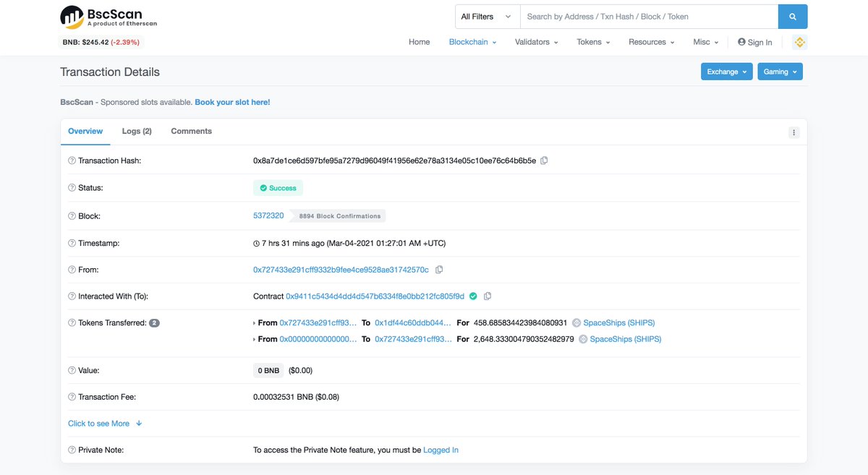Open SpaceShips (SHIPS) link in the 458.68 transfer row

click(x=619, y=323)
